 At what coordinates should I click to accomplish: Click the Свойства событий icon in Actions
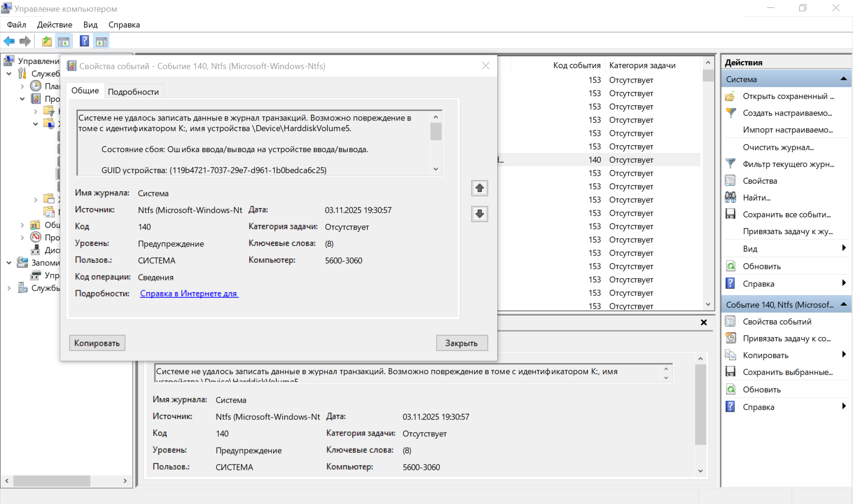(x=730, y=322)
